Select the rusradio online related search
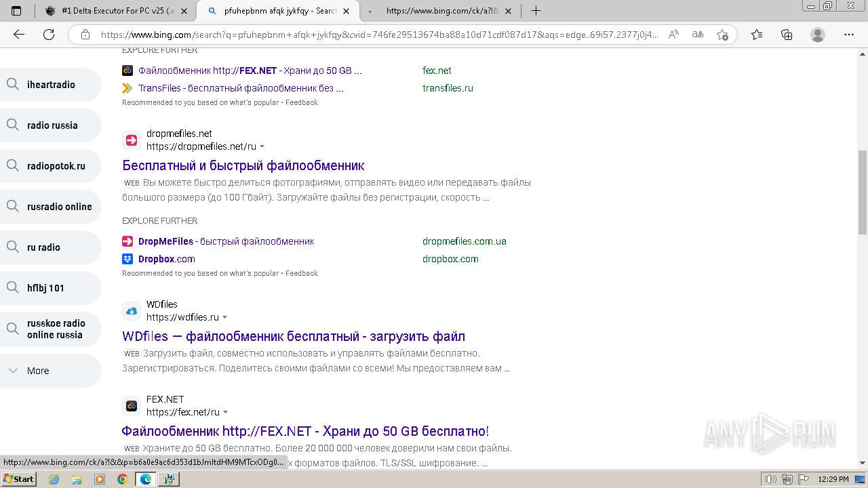 tap(51, 207)
